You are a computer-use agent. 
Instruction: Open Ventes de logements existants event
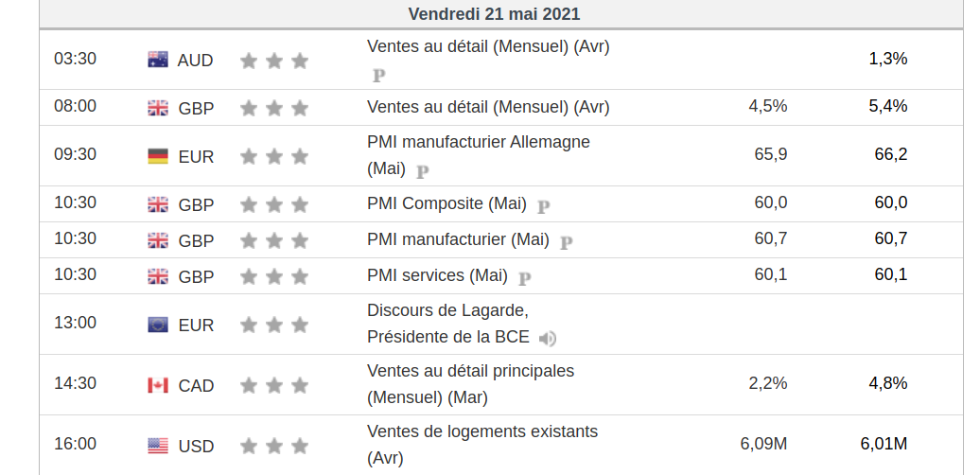tap(481, 431)
